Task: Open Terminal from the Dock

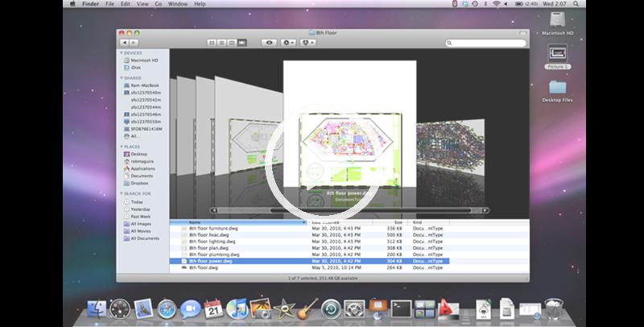Action: click(x=401, y=308)
